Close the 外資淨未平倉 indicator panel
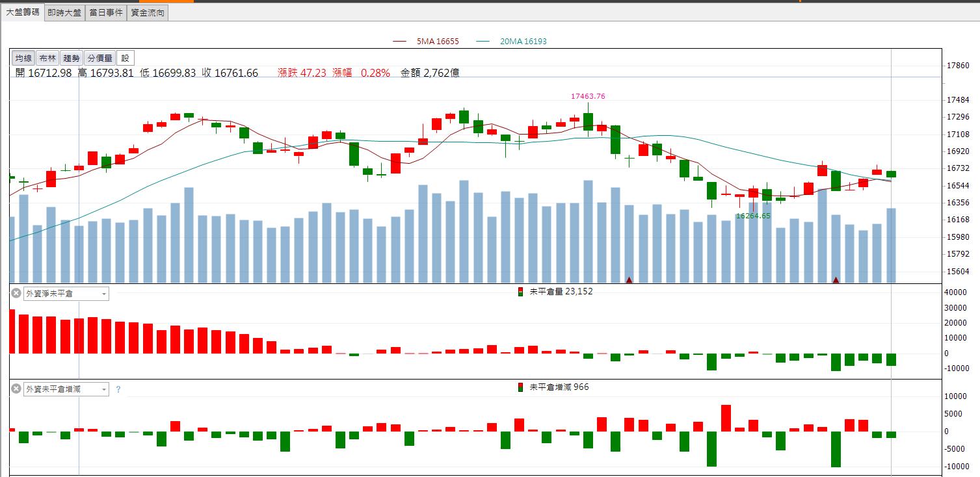 pos(16,293)
